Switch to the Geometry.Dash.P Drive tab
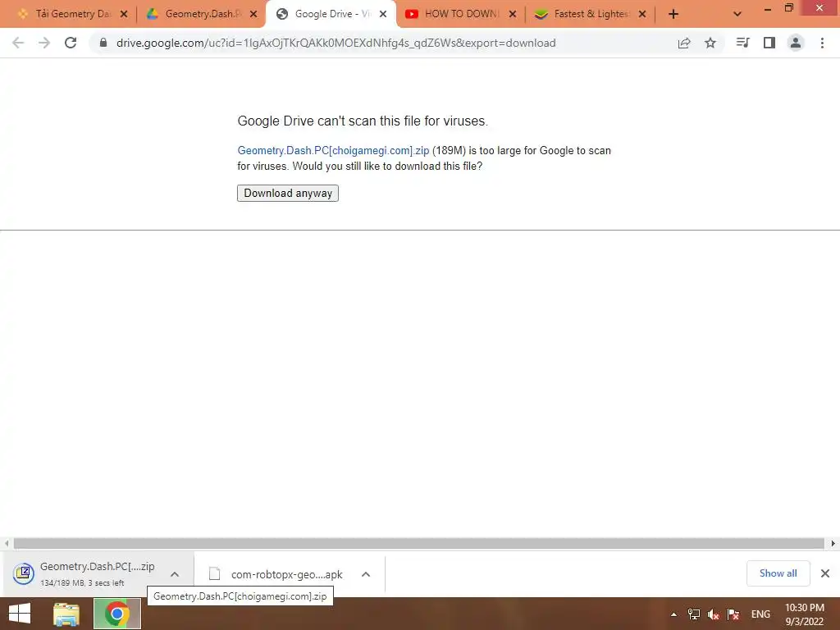840x630 pixels. [x=203, y=14]
